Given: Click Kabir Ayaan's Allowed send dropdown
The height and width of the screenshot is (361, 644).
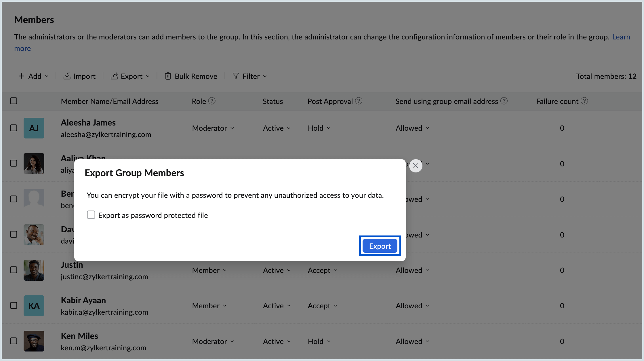Looking at the screenshot, I should (x=412, y=306).
